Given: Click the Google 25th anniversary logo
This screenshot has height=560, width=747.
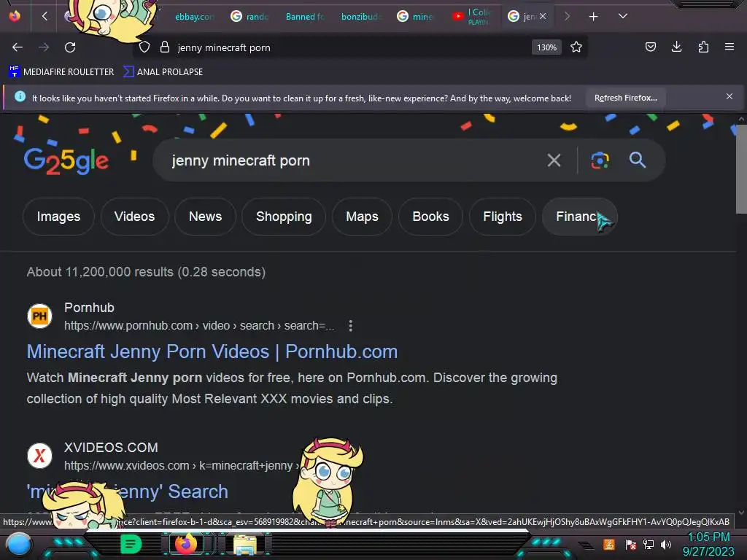Looking at the screenshot, I should pos(66,161).
